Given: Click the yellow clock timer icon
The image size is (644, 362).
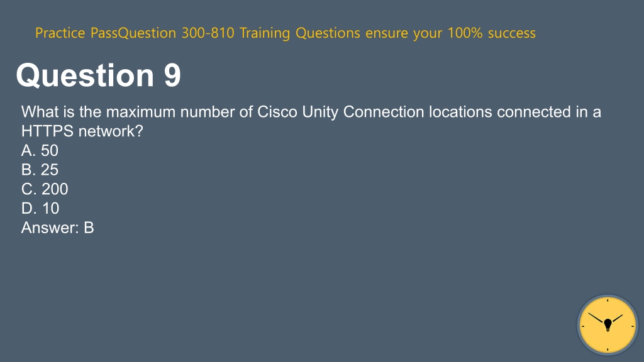Looking at the screenshot, I should point(608,325).
